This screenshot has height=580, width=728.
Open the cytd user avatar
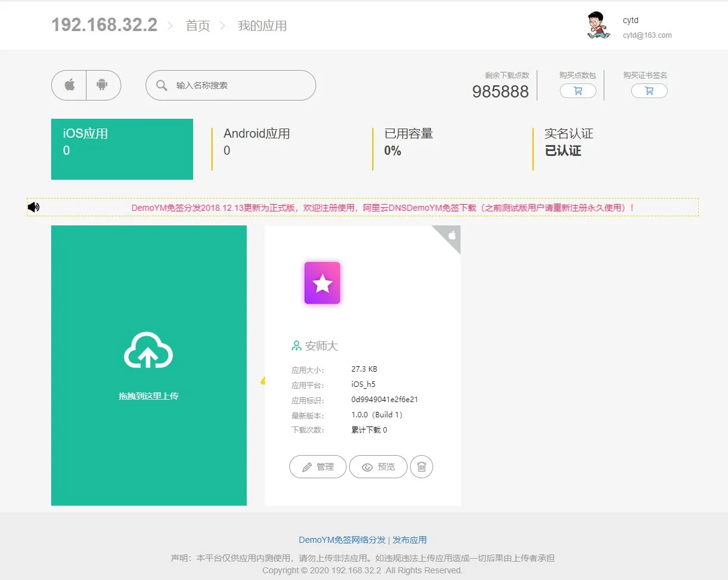(x=598, y=26)
